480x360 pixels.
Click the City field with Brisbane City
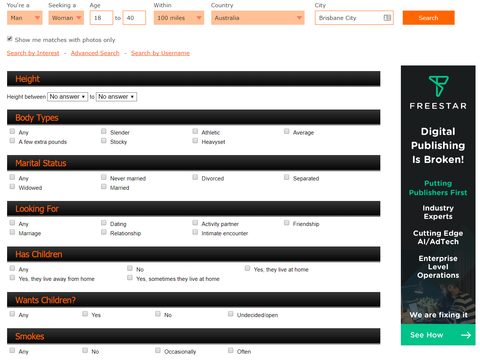[x=354, y=18]
